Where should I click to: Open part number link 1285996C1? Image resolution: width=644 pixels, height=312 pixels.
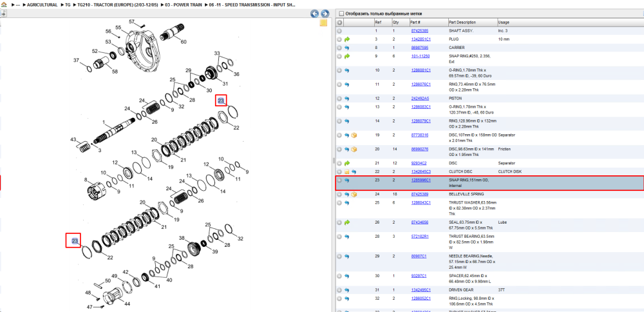coord(421,180)
